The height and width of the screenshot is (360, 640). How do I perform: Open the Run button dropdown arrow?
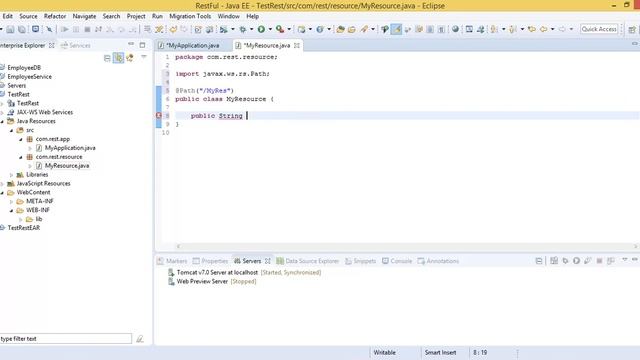point(270,29)
